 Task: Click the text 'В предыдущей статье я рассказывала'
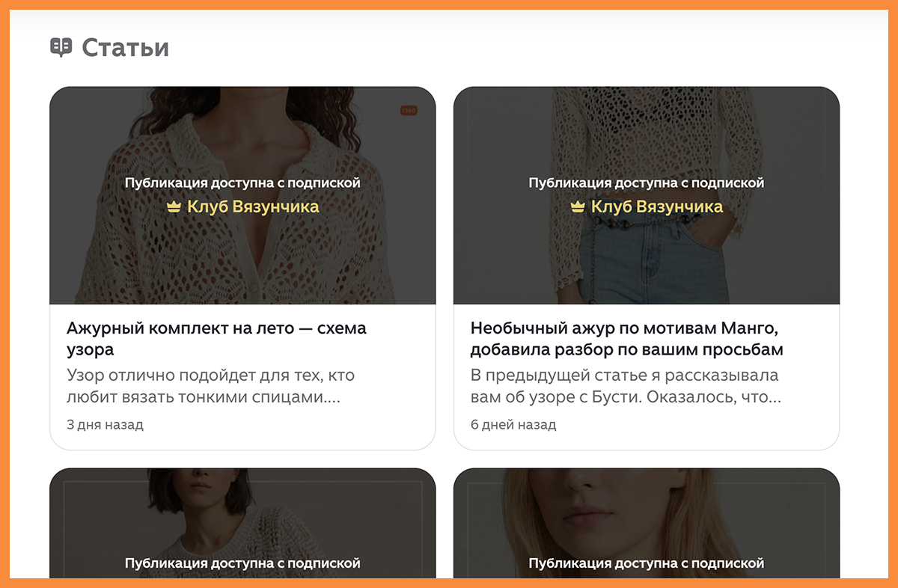625,375
